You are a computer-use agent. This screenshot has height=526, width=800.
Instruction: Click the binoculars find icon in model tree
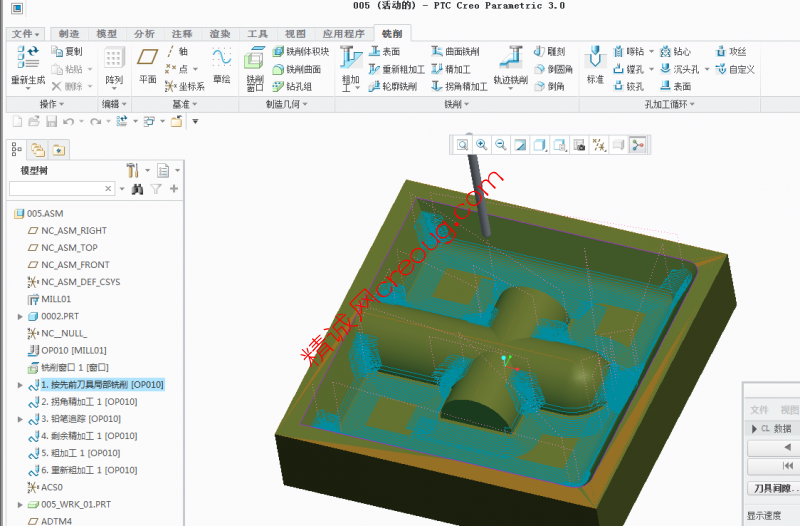(x=137, y=189)
